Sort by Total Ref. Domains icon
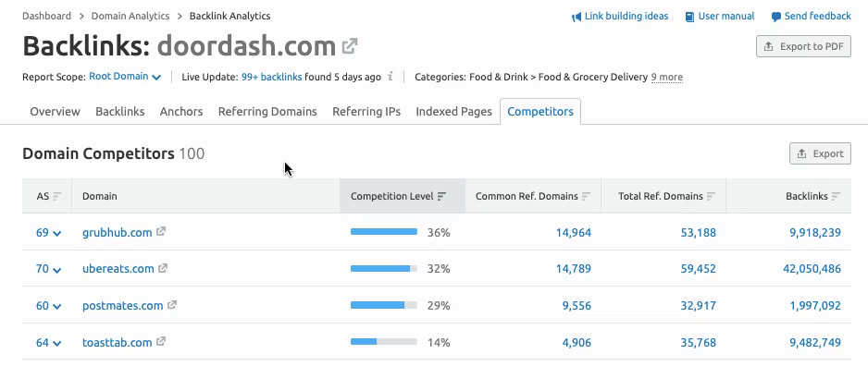 click(x=711, y=196)
